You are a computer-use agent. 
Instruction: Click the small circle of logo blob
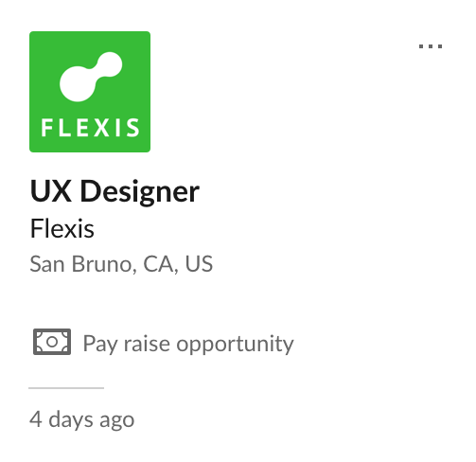click(x=110, y=64)
